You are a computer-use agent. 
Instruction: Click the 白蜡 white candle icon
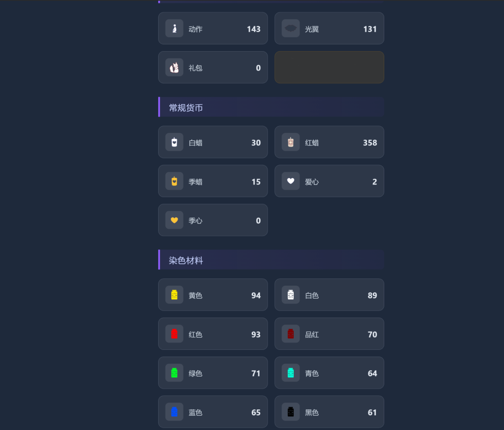point(174,142)
